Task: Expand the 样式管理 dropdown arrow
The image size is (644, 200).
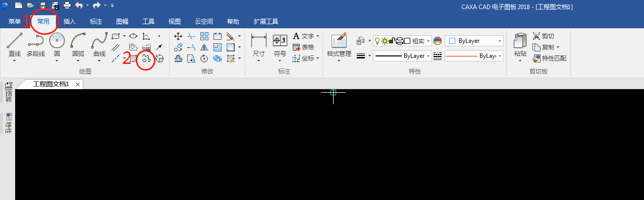Action: click(x=339, y=60)
